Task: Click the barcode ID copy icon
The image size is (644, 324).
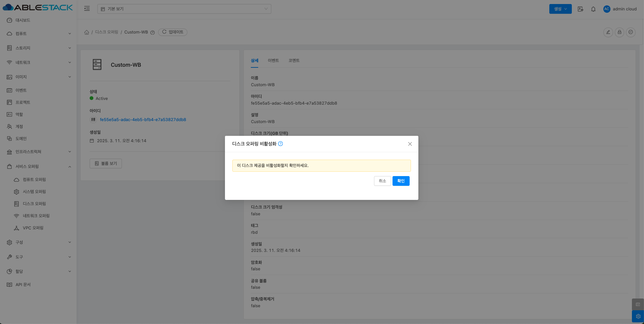Action: [93, 120]
